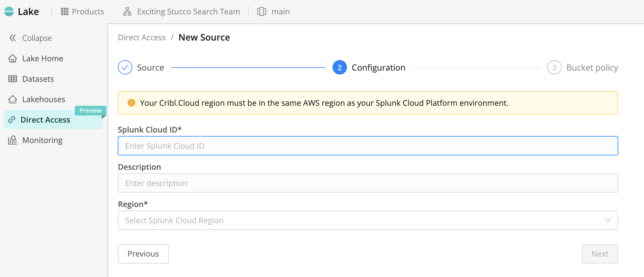Click the Monitoring chart icon
The image size is (644, 277).
(13, 140)
